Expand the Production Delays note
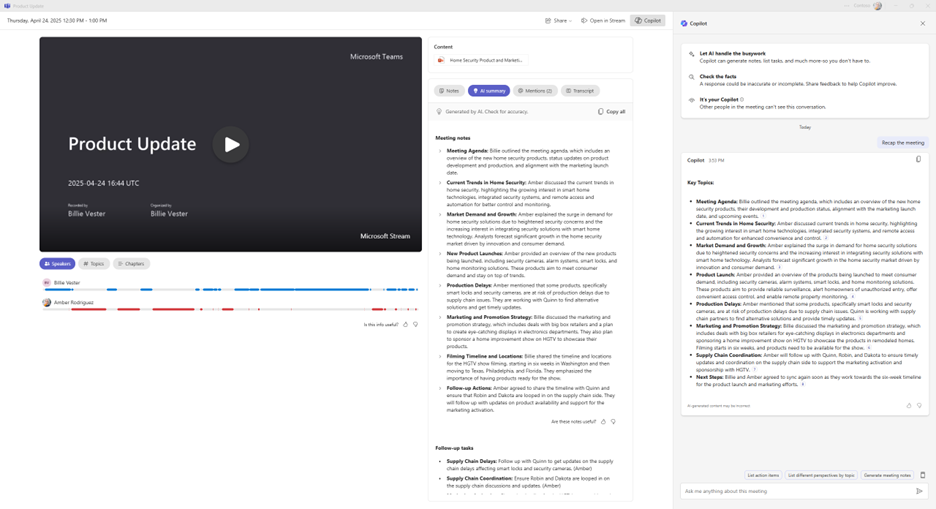Screen dimensions: 936x509 pyautogui.click(x=440, y=285)
